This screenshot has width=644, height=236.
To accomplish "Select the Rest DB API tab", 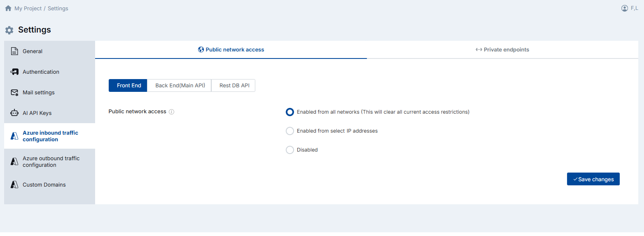I will [233, 86].
